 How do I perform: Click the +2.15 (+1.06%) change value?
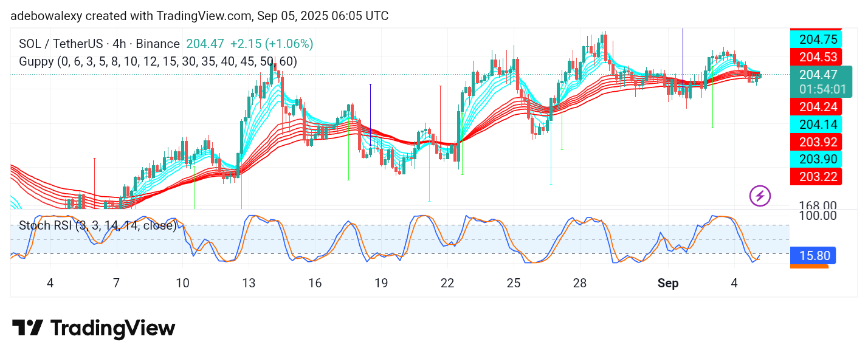(272, 44)
